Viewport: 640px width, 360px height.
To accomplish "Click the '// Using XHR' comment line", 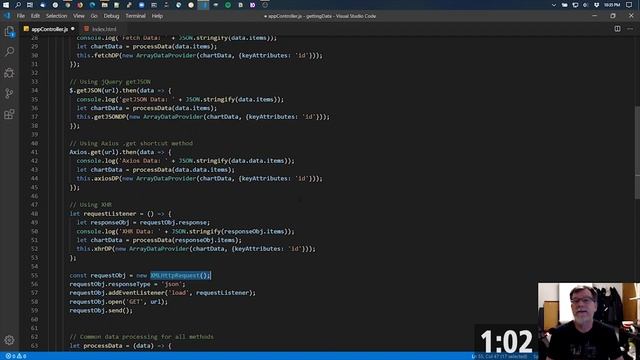I will point(91,205).
